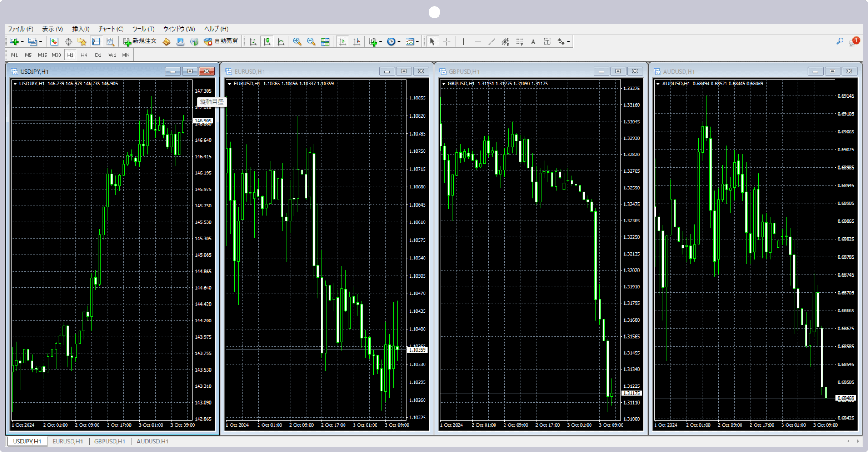Click the zoom in magnifier icon
The width and height of the screenshot is (868, 452).
[x=297, y=42]
